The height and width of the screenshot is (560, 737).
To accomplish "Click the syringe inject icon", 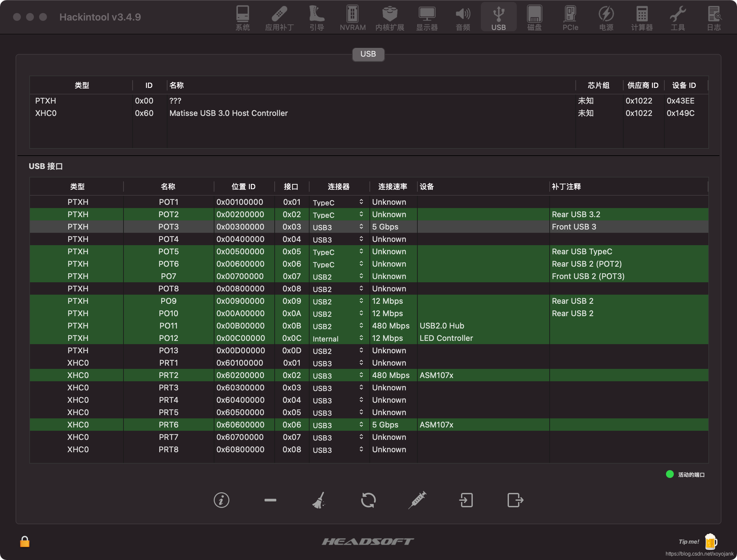I will pyautogui.click(x=417, y=500).
